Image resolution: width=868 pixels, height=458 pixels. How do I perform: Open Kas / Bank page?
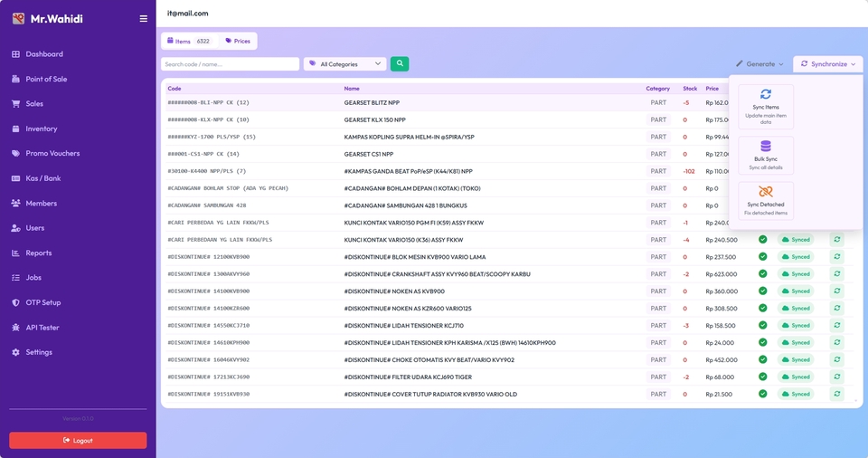pos(43,178)
